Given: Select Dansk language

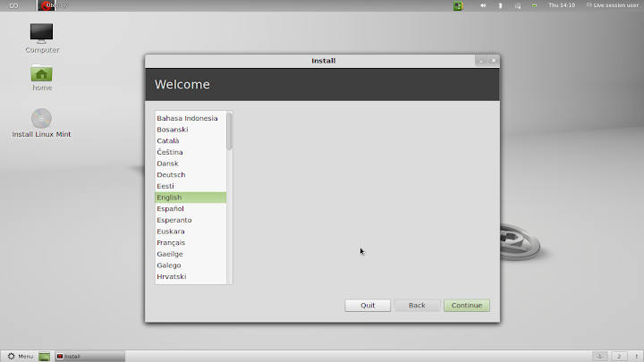Looking at the screenshot, I should 191,164.
